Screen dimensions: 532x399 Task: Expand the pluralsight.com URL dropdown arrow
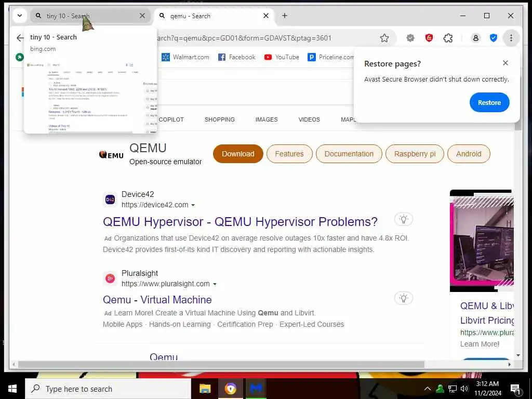(215, 284)
